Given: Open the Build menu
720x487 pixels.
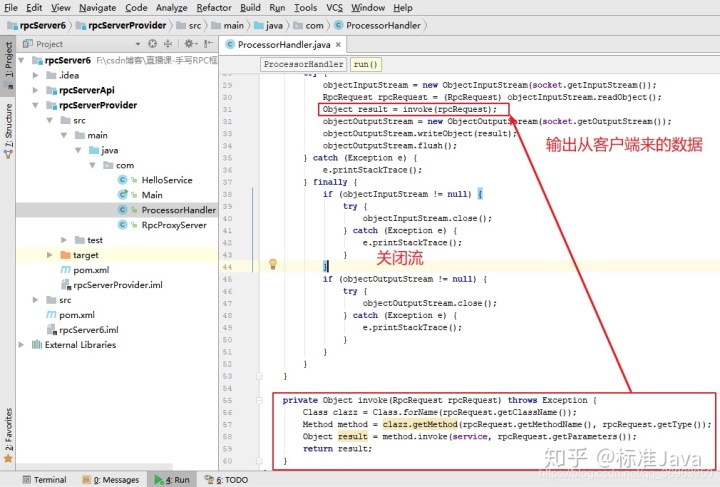Looking at the screenshot, I should click(x=250, y=8).
